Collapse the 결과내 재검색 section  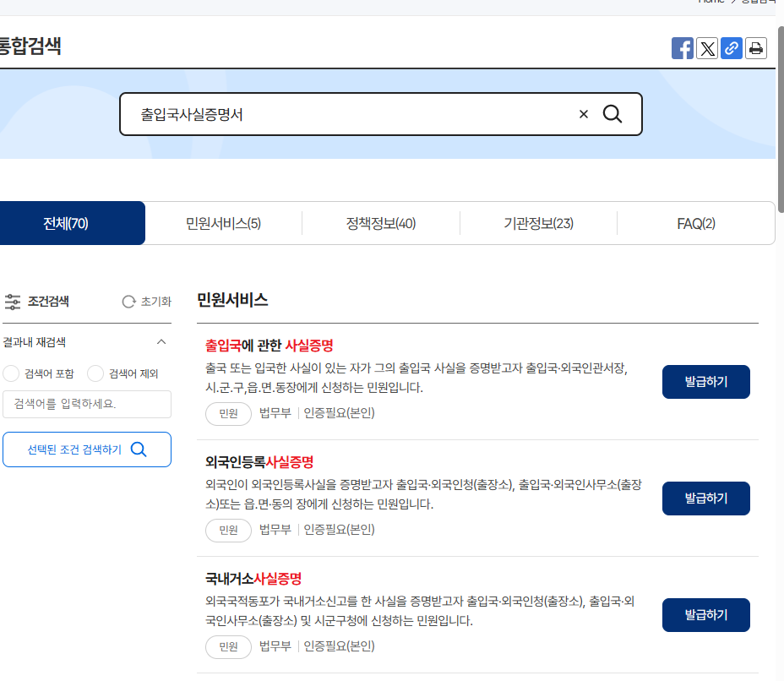(x=161, y=341)
